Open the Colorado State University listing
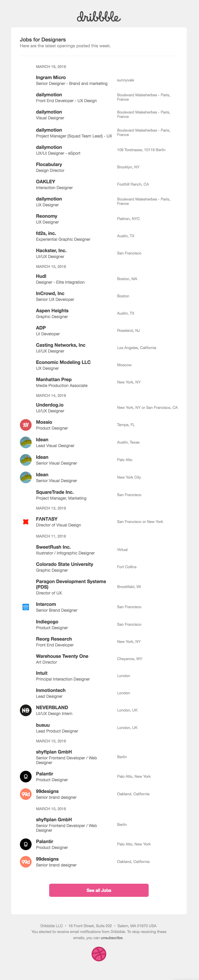This screenshot has height=980, width=199. click(x=64, y=564)
